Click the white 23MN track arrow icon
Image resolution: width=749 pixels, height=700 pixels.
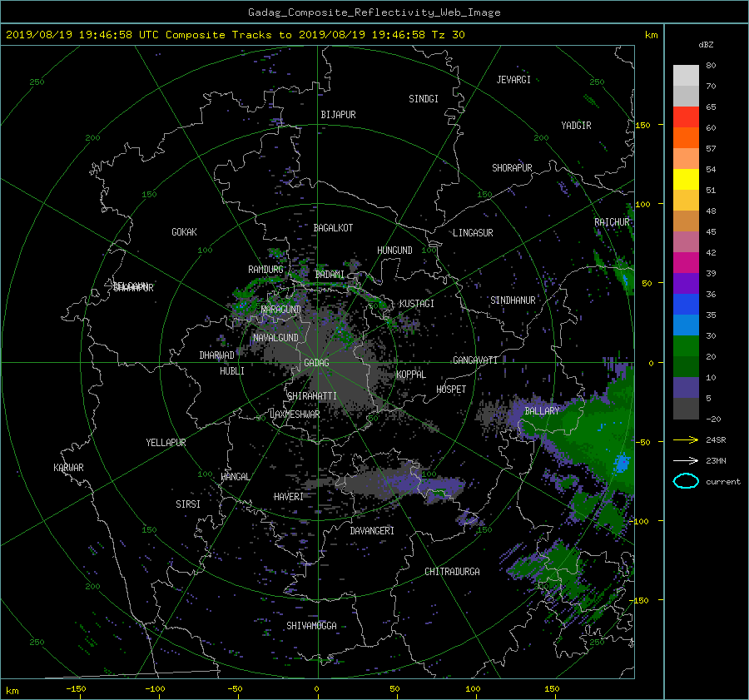[686, 460]
